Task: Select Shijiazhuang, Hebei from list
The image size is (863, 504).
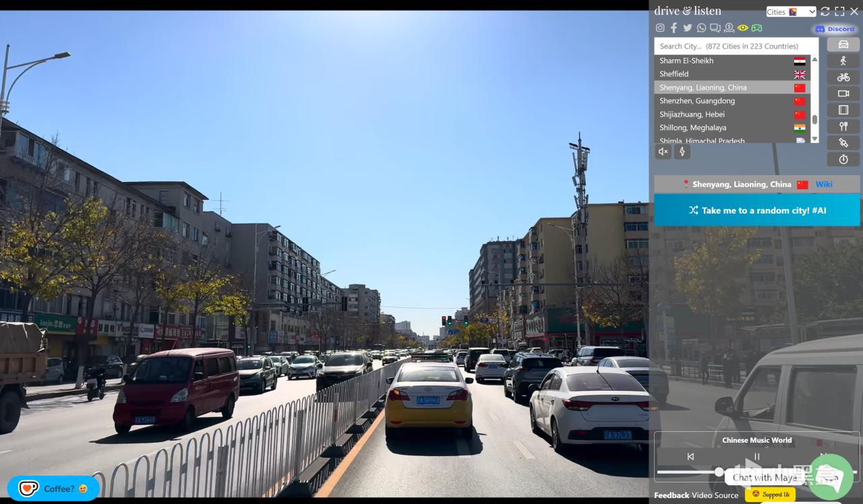Action: 732,115
